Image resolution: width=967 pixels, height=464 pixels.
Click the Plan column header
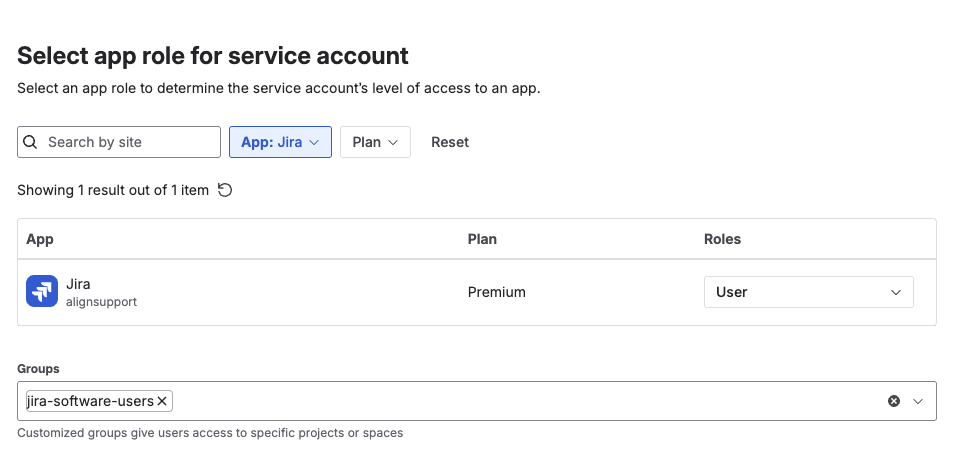482,239
